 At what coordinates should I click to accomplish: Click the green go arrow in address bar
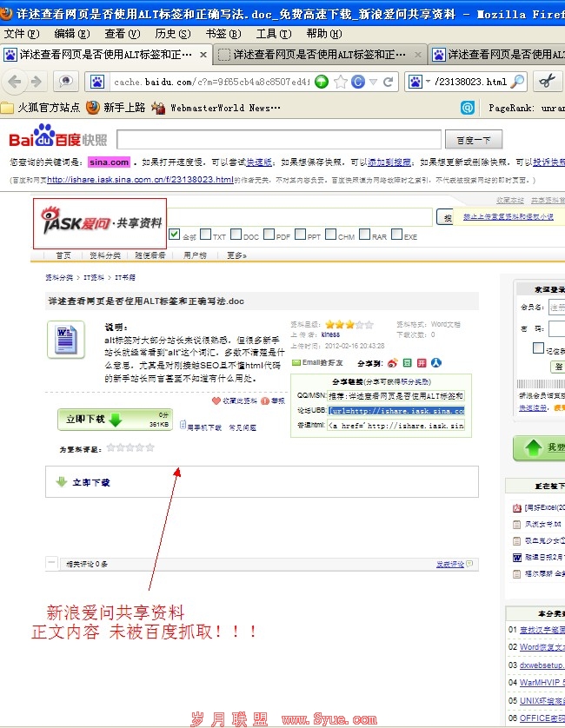pos(321,82)
